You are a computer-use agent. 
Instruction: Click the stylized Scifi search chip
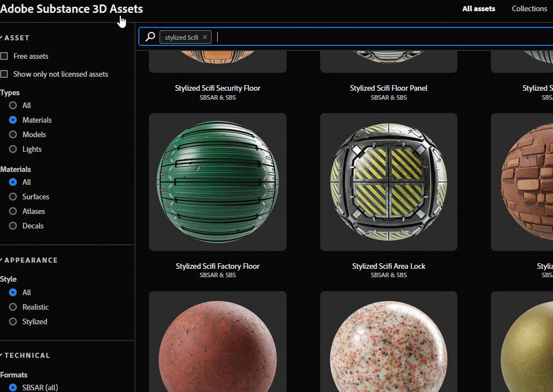pyautogui.click(x=185, y=37)
